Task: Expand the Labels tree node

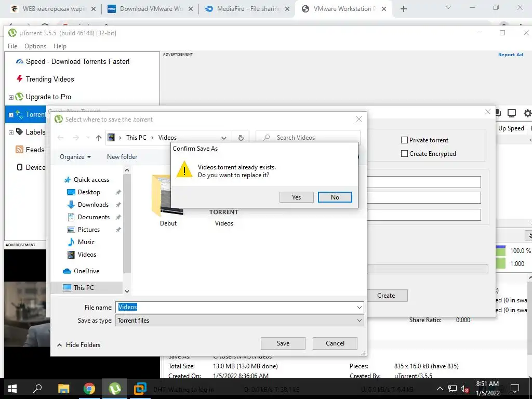Action: 11,132
